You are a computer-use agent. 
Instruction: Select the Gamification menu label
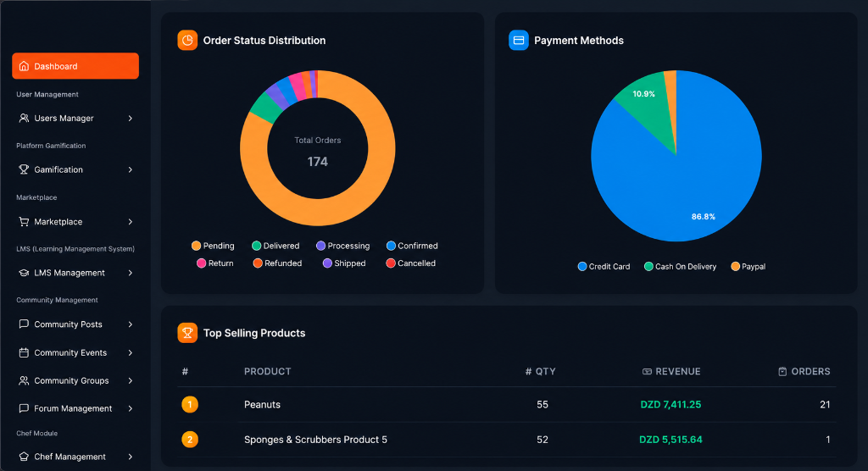58,169
